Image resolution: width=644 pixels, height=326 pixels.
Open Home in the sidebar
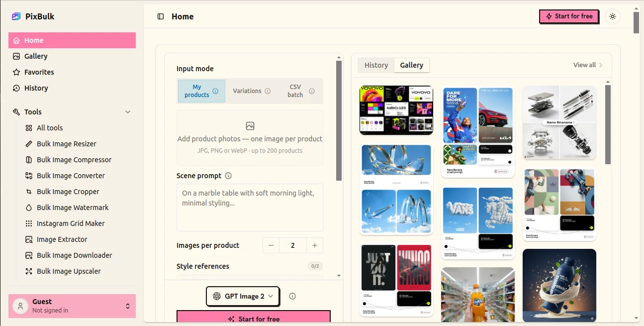tap(72, 40)
